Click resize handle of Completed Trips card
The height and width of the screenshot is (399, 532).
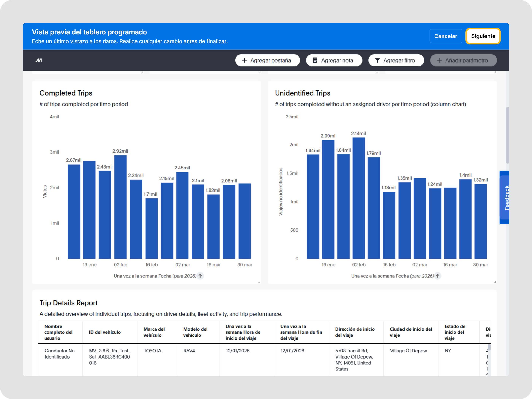(259, 282)
